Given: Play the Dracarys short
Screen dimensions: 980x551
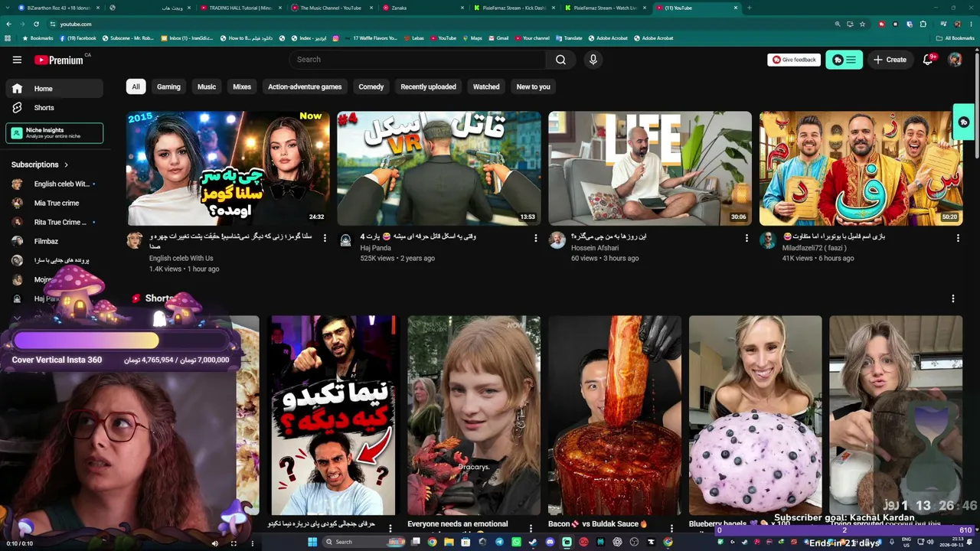Looking at the screenshot, I should (474, 416).
